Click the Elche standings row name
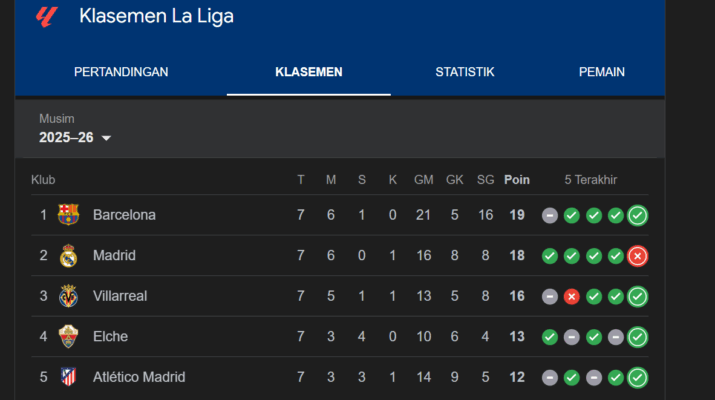This screenshot has height=400, width=715. (110, 337)
